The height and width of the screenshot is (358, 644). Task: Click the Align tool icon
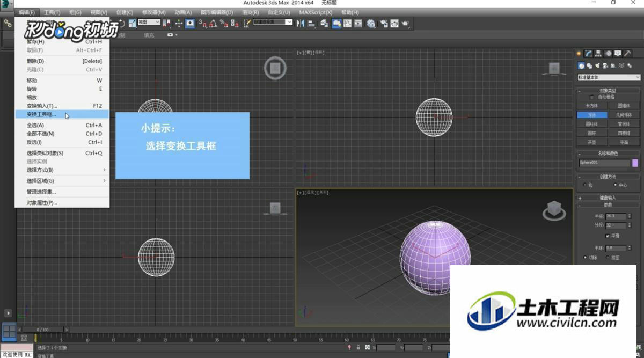point(312,23)
